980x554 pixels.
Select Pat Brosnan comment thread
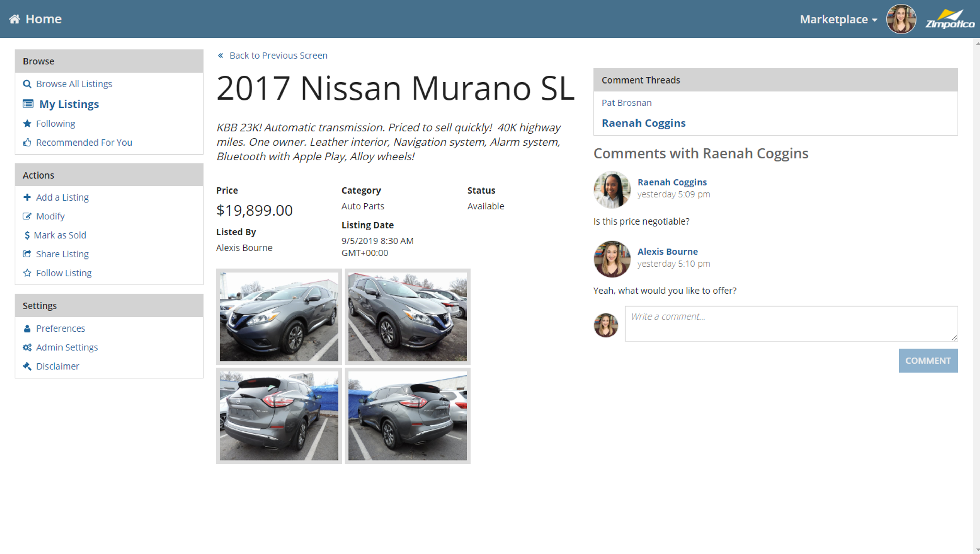[x=626, y=103]
